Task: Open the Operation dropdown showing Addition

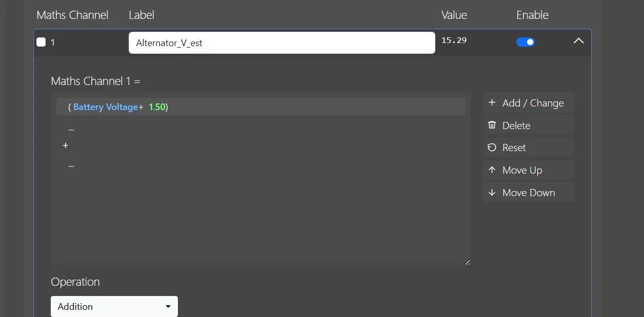Action: pyautogui.click(x=114, y=306)
